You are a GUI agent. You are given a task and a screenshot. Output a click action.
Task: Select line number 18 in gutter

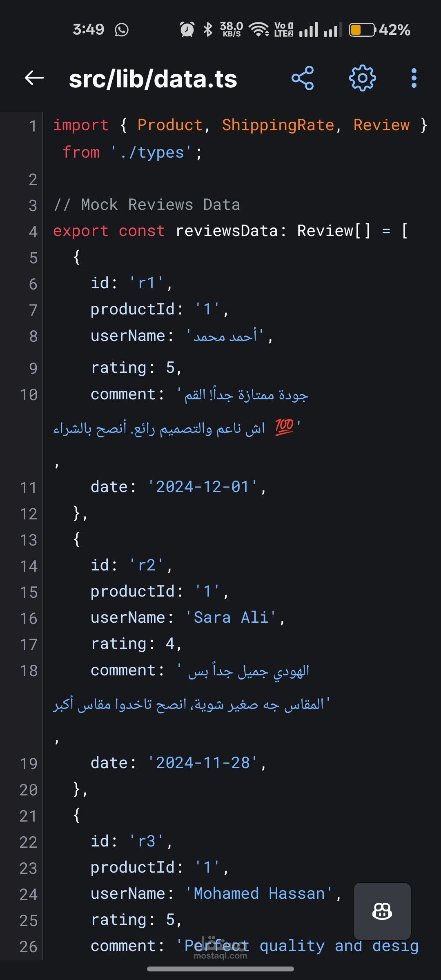pos(29,670)
